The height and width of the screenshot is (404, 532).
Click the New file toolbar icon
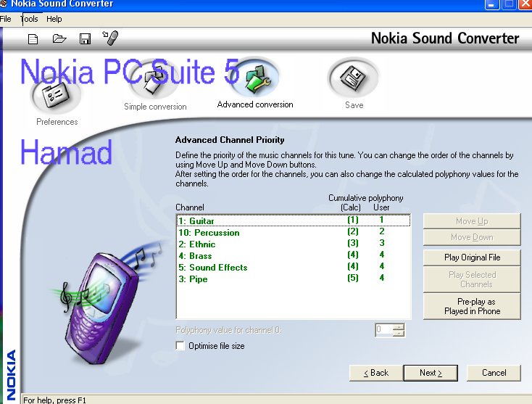pyautogui.click(x=33, y=39)
